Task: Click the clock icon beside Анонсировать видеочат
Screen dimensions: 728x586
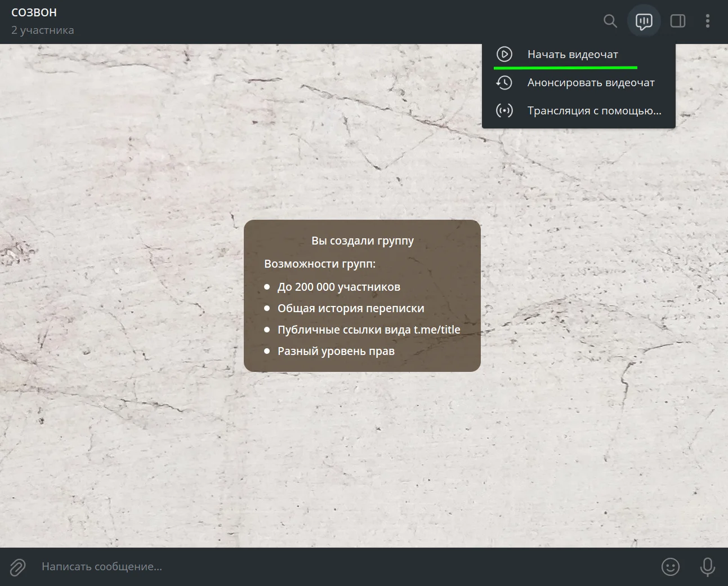Action: [x=504, y=83]
